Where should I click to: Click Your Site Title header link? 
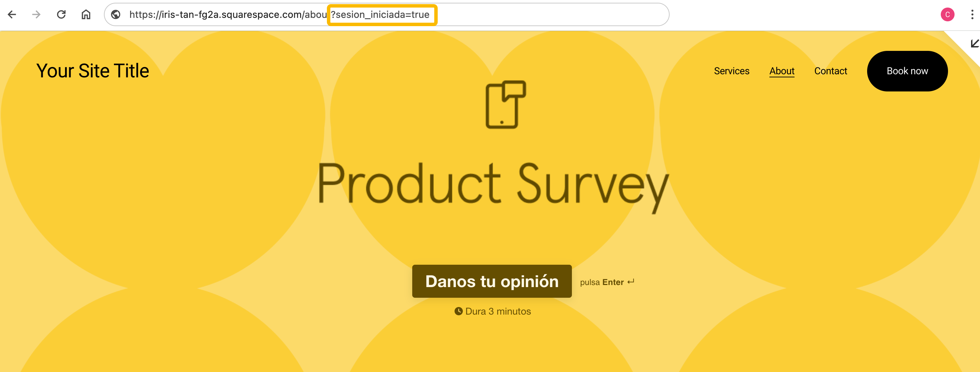(93, 71)
